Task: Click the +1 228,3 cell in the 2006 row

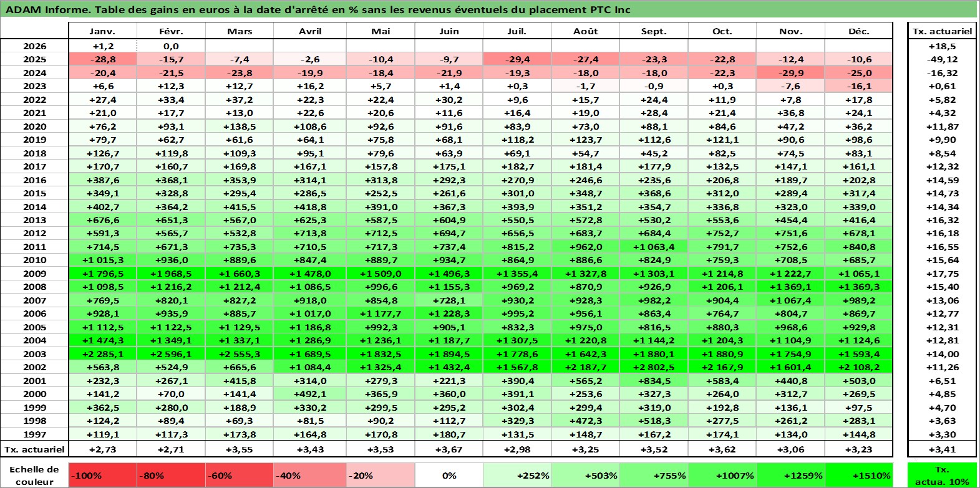Action: (x=449, y=313)
